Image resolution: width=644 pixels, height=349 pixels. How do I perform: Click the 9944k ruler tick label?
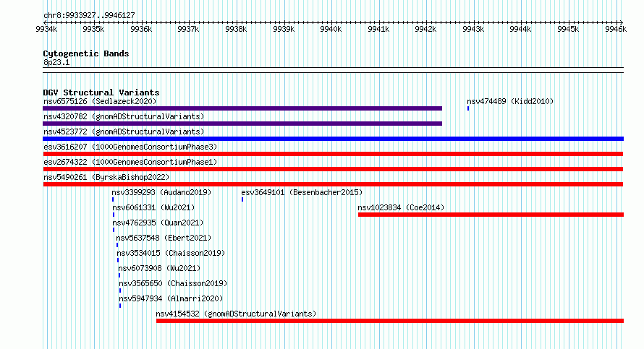coord(520,29)
